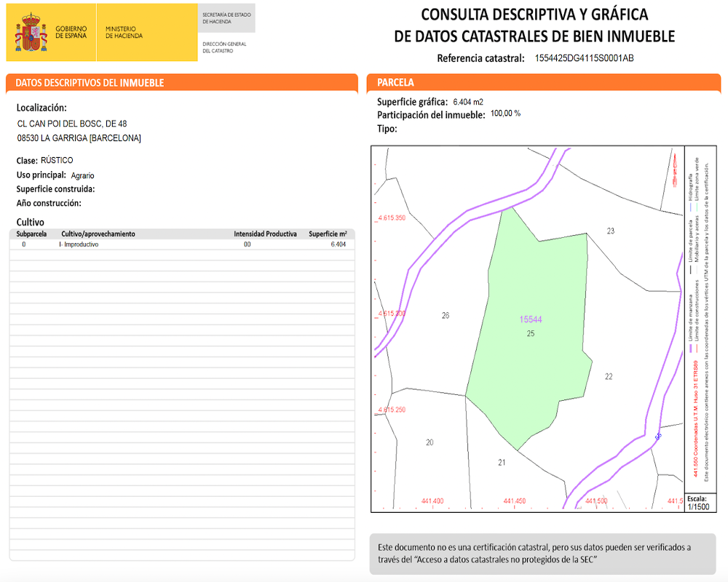The width and height of the screenshot is (728, 582).
Task: Click the 441.450 coordinate label
Action: [x=515, y=501]
